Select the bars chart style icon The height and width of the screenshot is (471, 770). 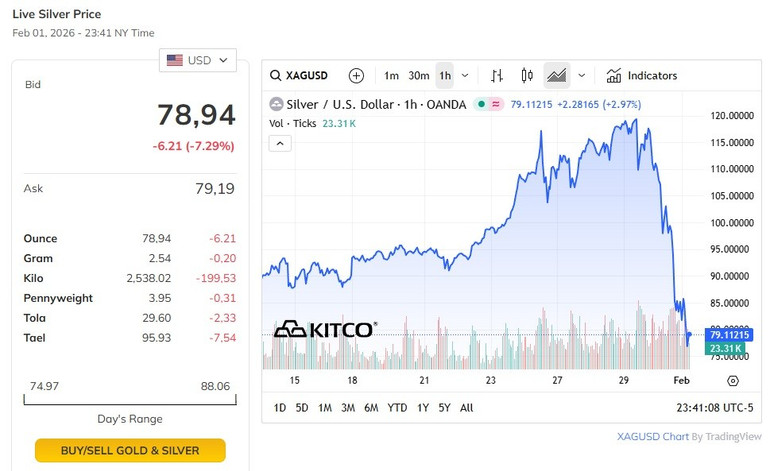(497, 76)
